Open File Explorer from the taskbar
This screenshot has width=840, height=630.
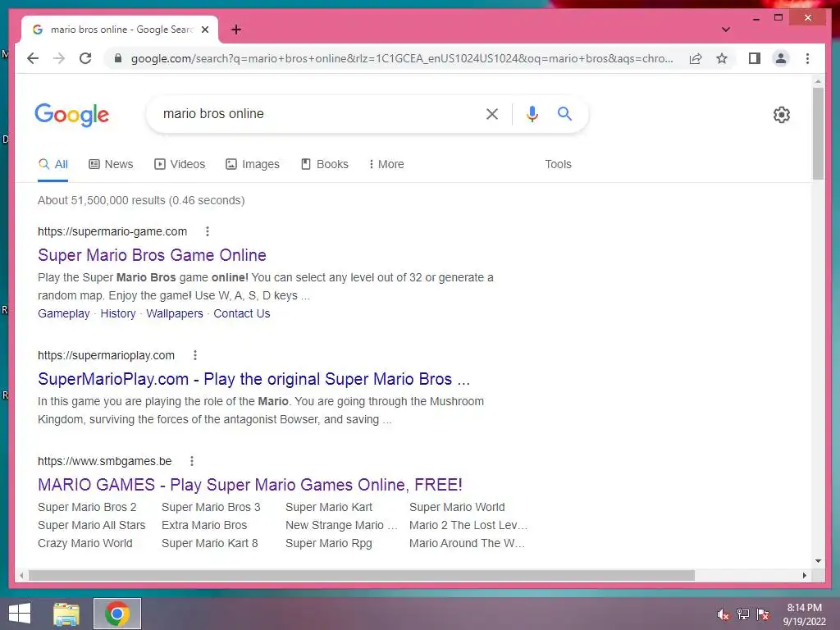coord(66,614)
